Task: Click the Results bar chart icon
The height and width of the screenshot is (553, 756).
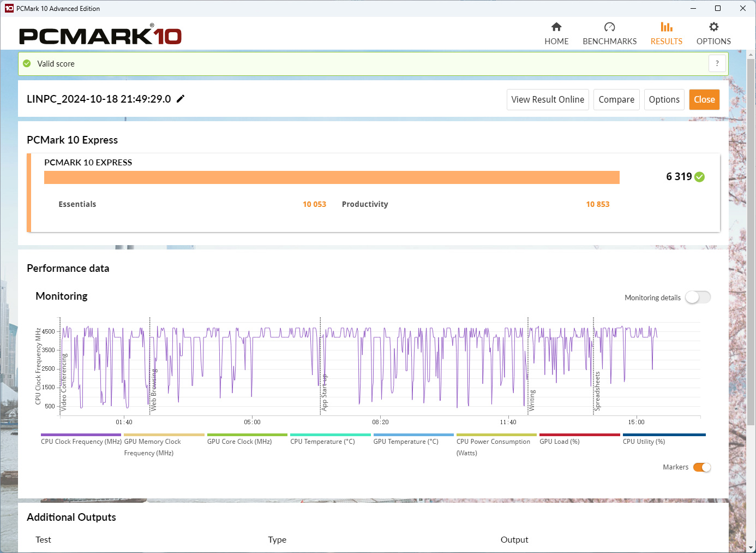Action: pyautogui.click(x=666, y=27)
